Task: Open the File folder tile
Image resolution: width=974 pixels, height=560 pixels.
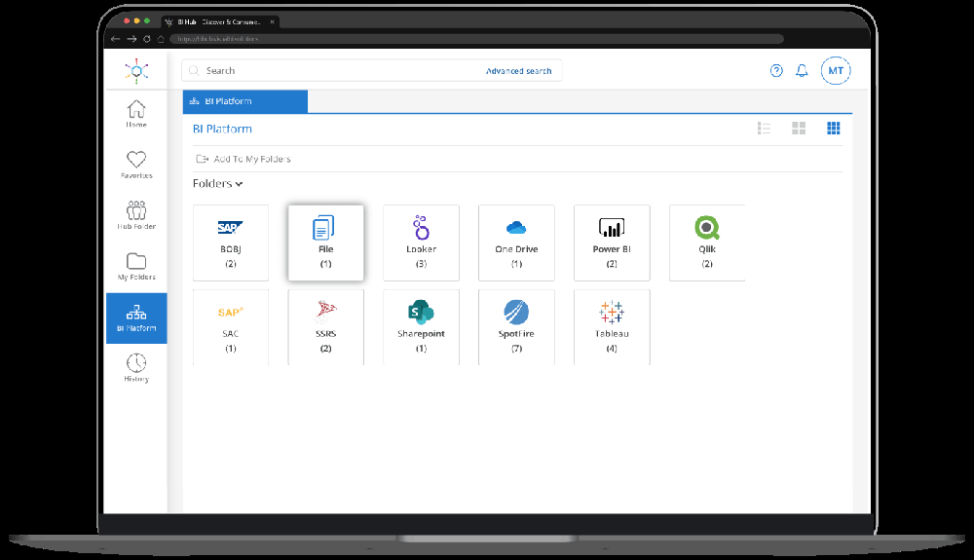Action: click(326, 243)
